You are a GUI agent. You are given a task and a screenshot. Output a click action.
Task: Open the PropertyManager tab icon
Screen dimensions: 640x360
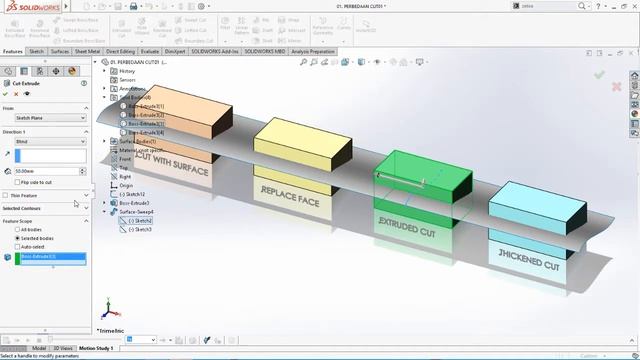click(24, 71)
